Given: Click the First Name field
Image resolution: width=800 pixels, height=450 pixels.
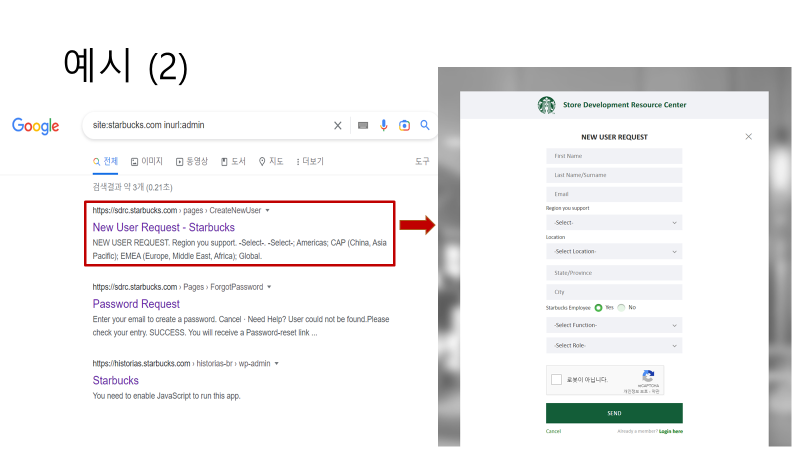Looking at the screenshot, I should click(x=614, y=156).
